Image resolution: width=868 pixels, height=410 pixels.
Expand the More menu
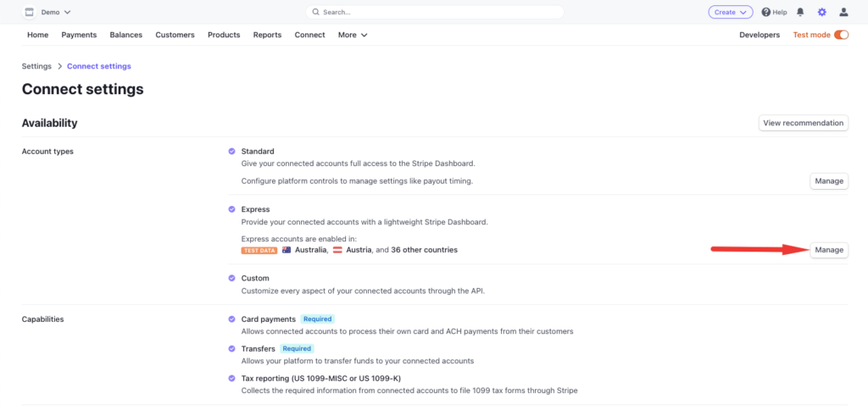(353, 34)
